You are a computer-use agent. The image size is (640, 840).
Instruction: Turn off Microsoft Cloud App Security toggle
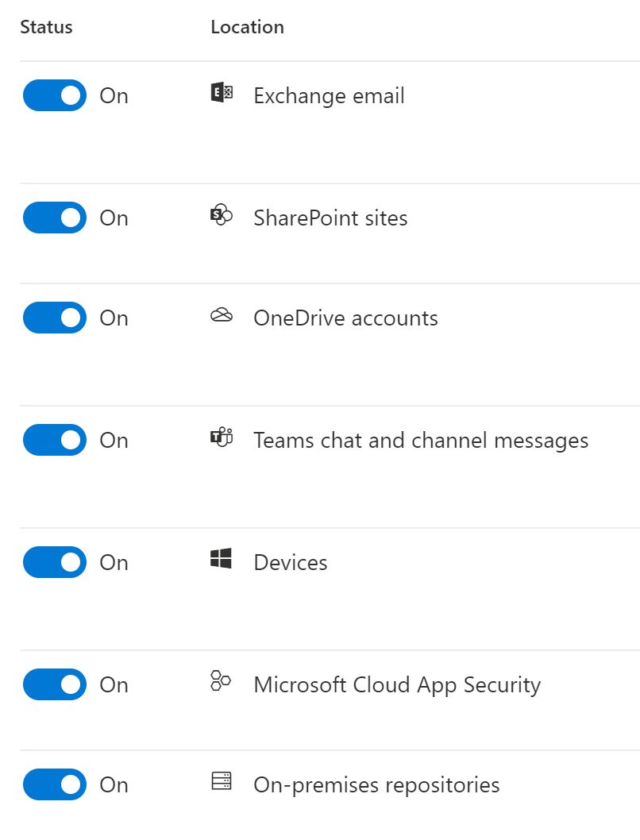[x=55, y=684]
